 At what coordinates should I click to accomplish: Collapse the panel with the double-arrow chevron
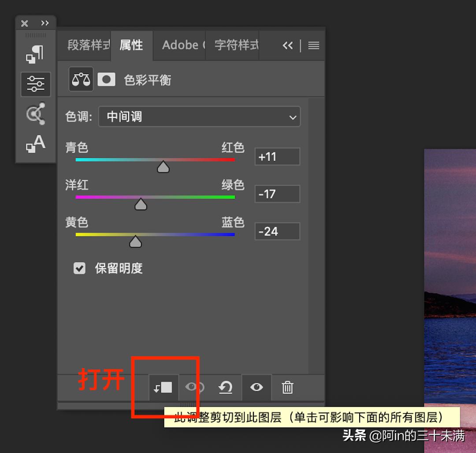coord(288,45)
